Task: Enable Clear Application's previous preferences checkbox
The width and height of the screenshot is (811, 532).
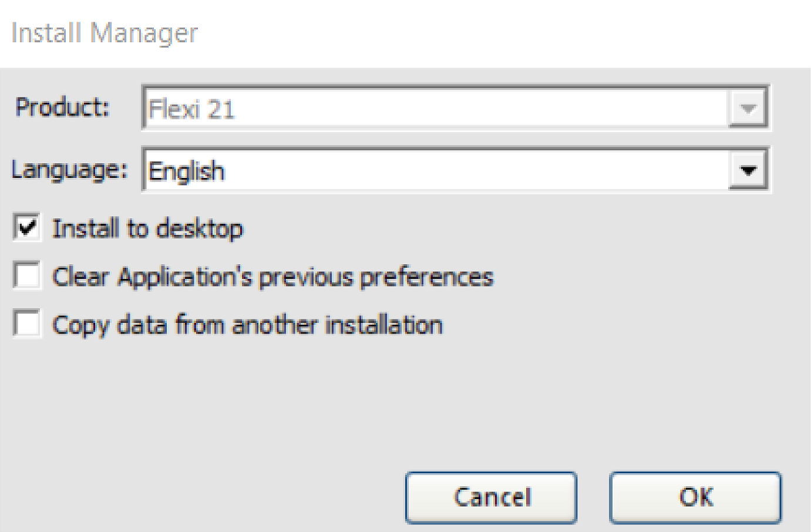Action: pos(27,275)
